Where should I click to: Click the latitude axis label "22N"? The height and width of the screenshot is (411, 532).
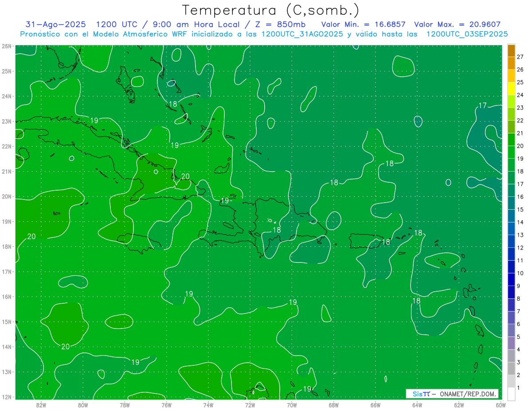pos(6,146)
